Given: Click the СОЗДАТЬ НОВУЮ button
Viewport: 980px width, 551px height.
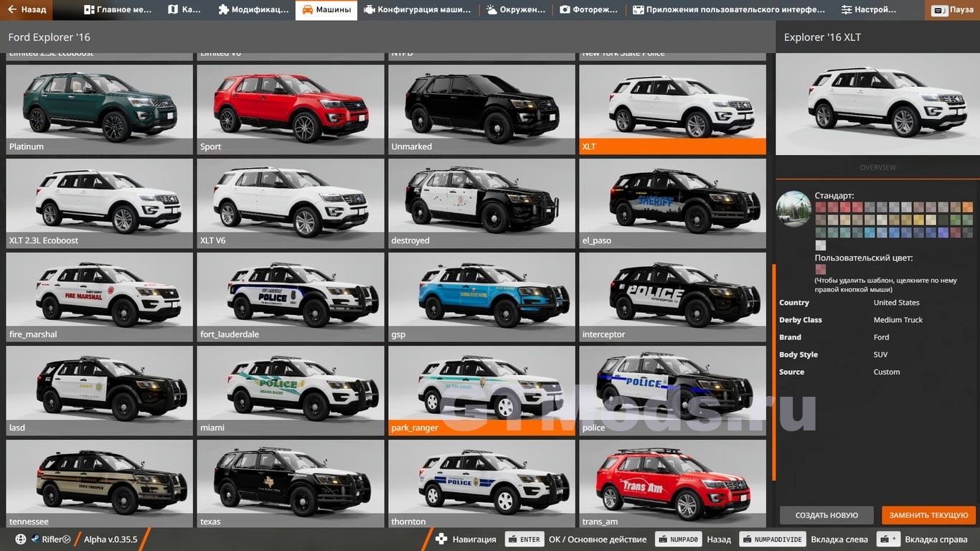Looking at the screenshot, I should (x=826, y=515).
